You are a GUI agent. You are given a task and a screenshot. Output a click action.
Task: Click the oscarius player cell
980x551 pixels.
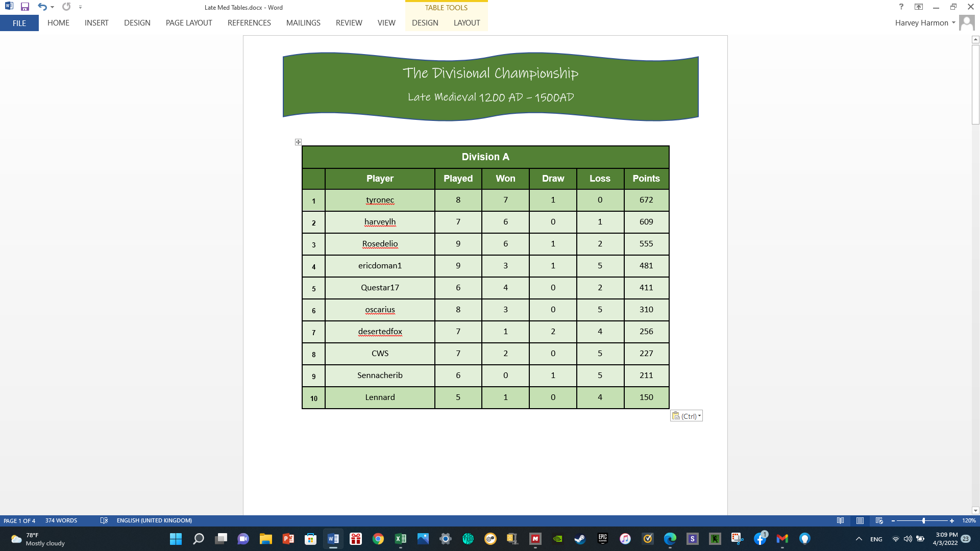pos(380,310)
